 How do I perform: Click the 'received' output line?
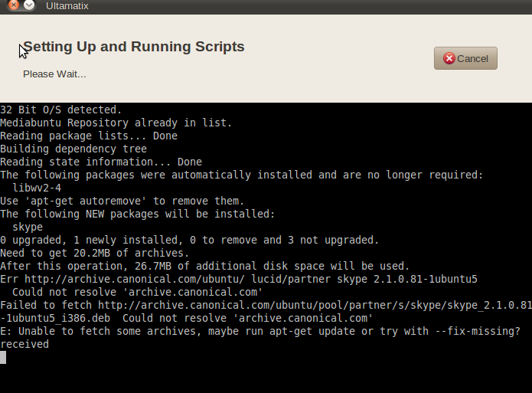(24, 344)
